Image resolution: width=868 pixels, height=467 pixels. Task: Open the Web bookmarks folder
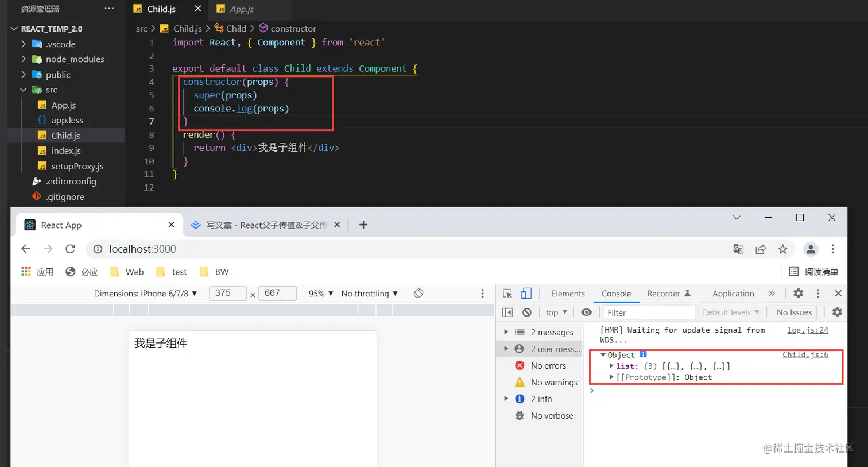127,272
